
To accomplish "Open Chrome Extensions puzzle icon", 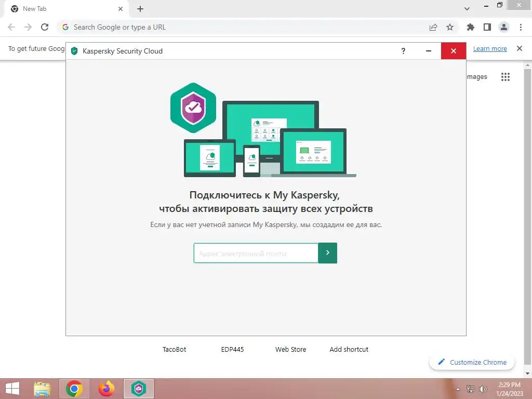I will point(471,27).
